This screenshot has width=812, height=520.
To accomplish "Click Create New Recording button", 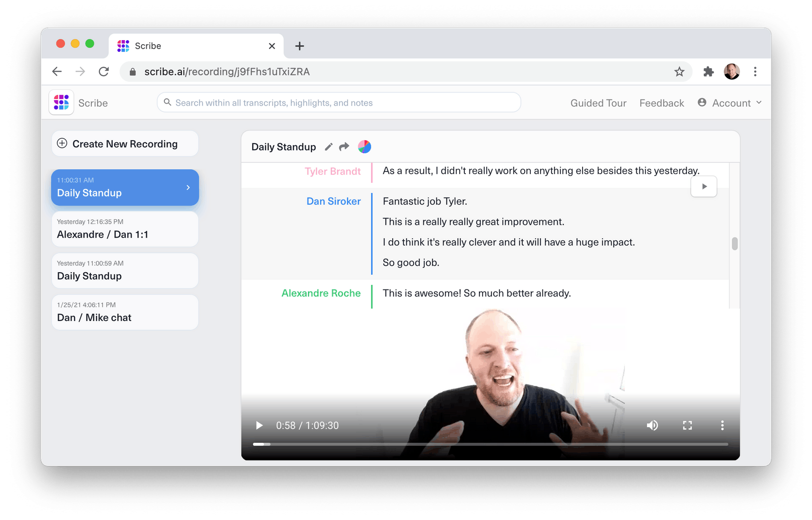I will click(125, 144).
